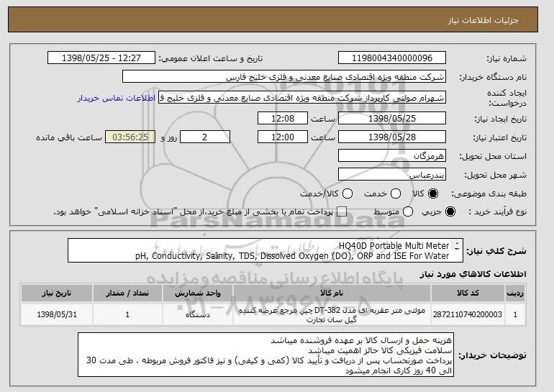The image size is (554, 392).
Task: Click the ردیف column header
Action: (x=515, y=293)
